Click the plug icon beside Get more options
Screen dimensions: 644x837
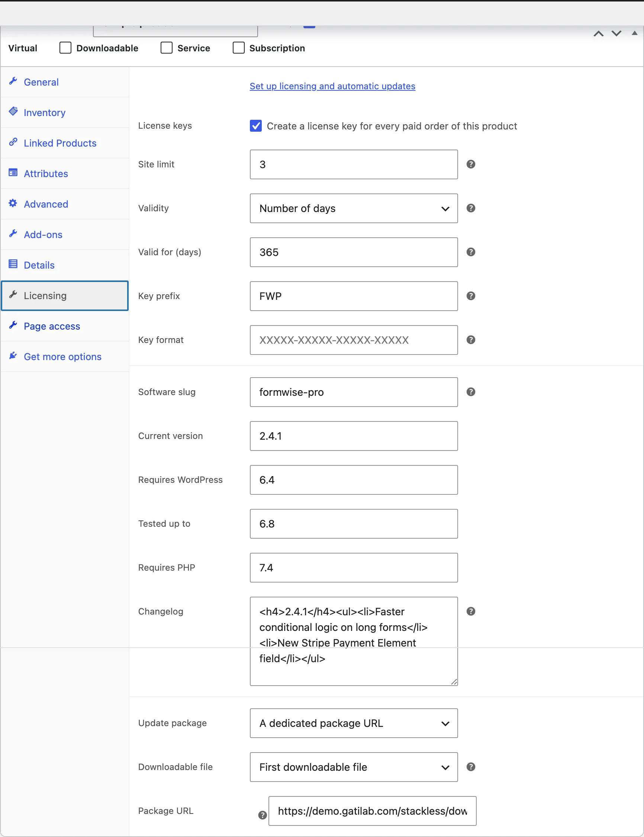13,356
